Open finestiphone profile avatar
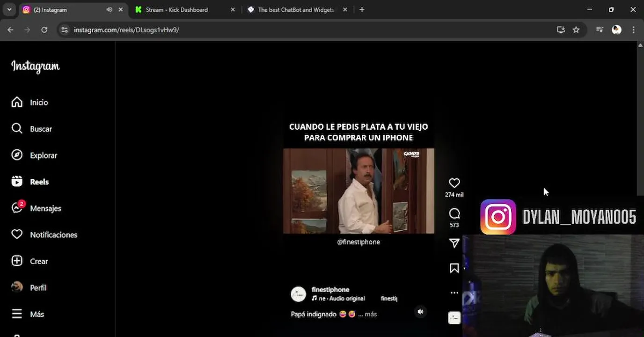 299,294
